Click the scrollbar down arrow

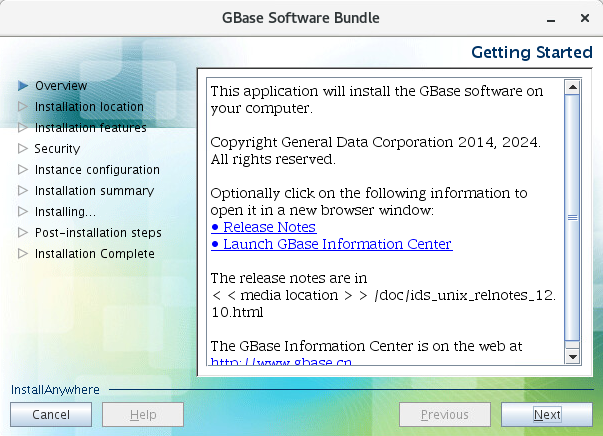tap(573, 357)
